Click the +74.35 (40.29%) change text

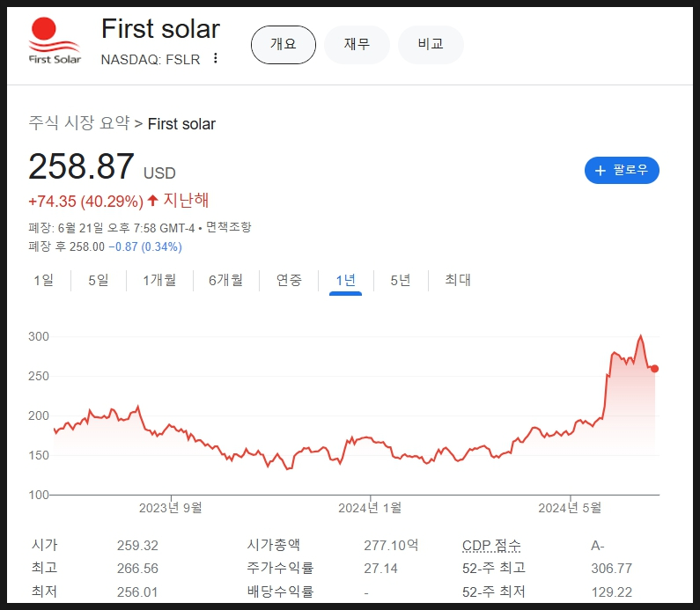coord(85,202)
